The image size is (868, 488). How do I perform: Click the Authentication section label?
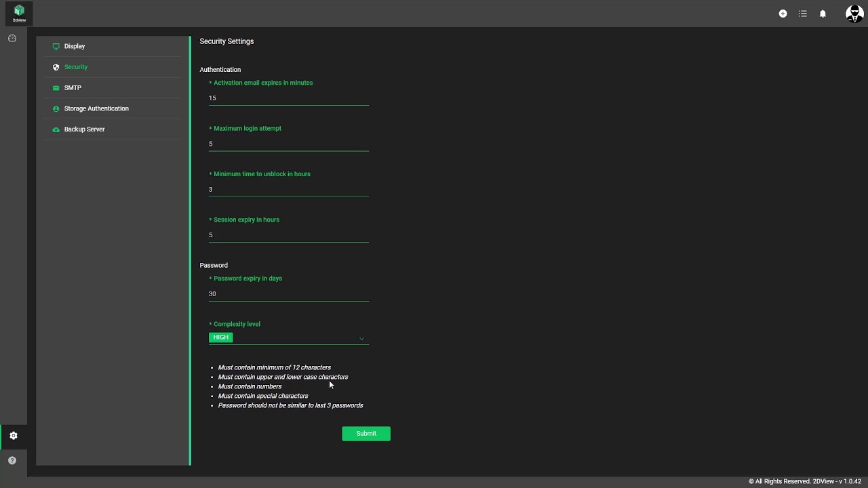[220, 70]
